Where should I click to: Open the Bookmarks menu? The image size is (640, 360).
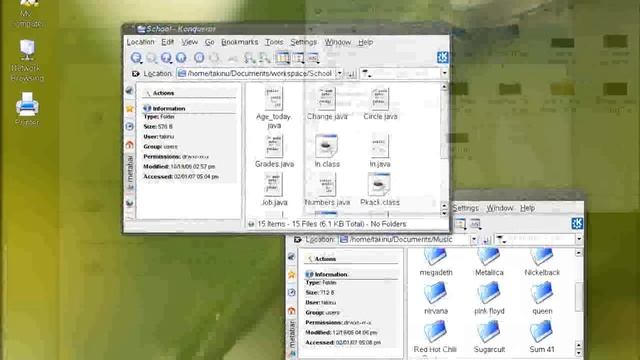pyautogui.click(x=240, y=42)
